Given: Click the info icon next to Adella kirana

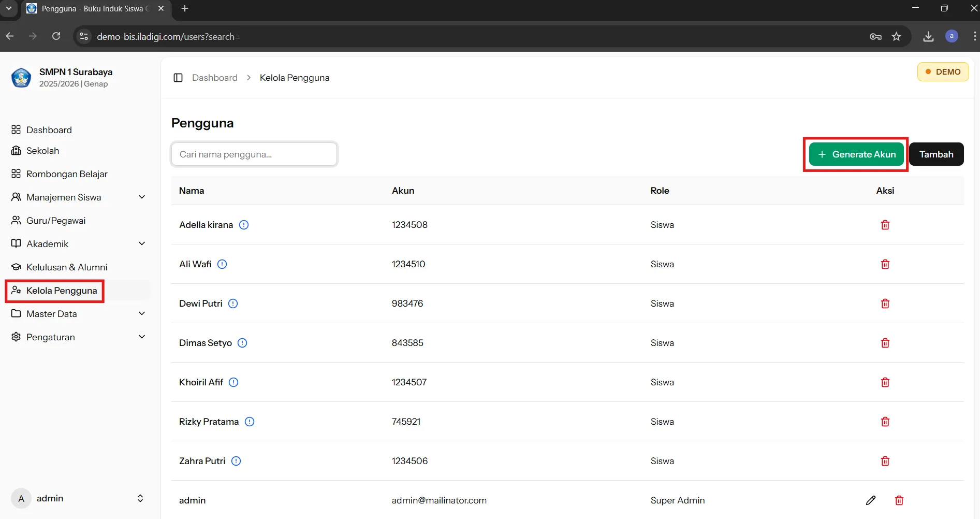Looking at the screenshot, I should tap(244, 225).
